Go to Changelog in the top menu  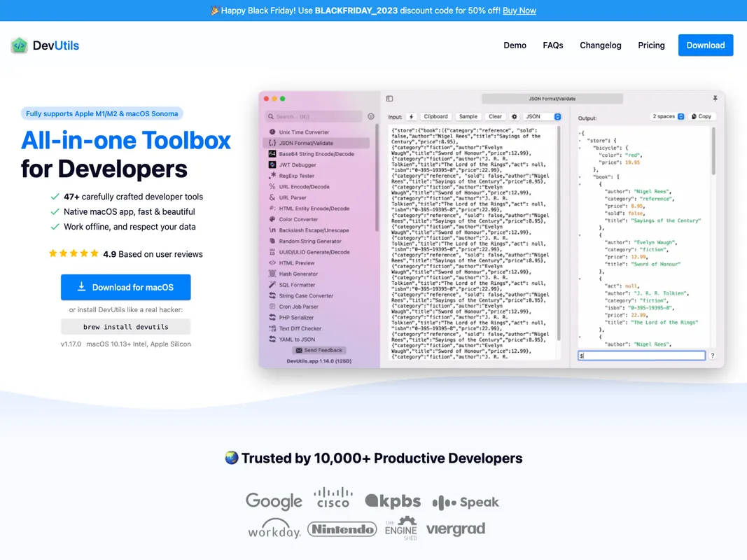click(600, 45)
